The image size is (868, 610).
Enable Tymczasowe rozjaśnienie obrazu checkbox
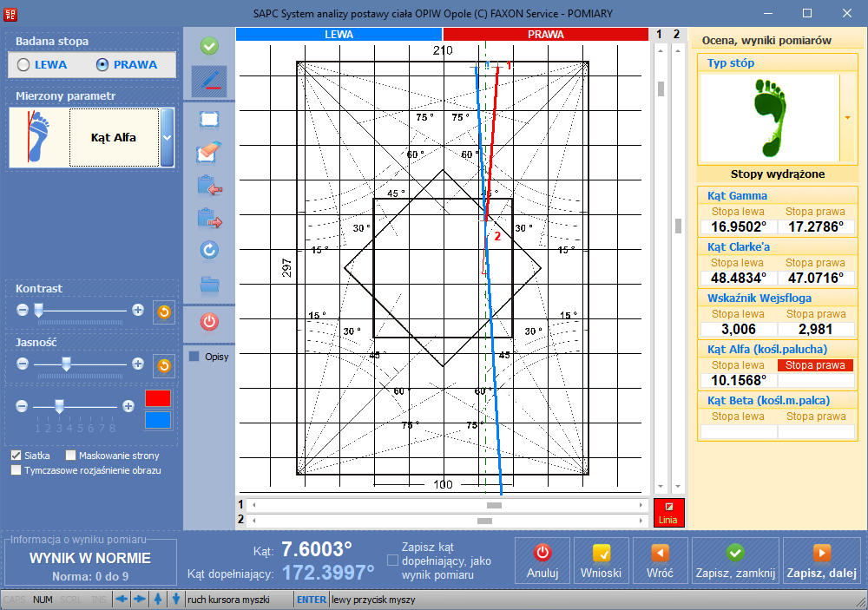click(16, 470)
